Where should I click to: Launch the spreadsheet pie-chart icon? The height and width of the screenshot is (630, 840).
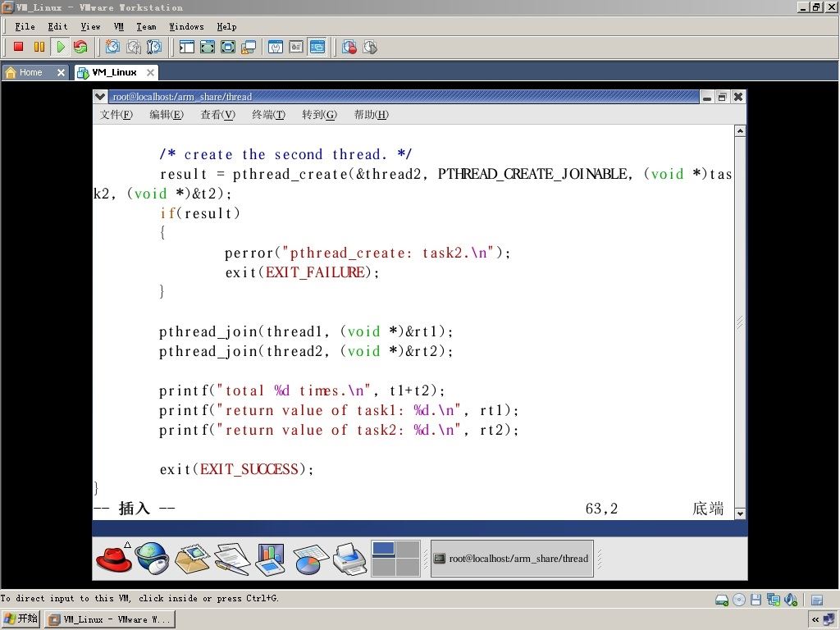click(x=310, y=559)
